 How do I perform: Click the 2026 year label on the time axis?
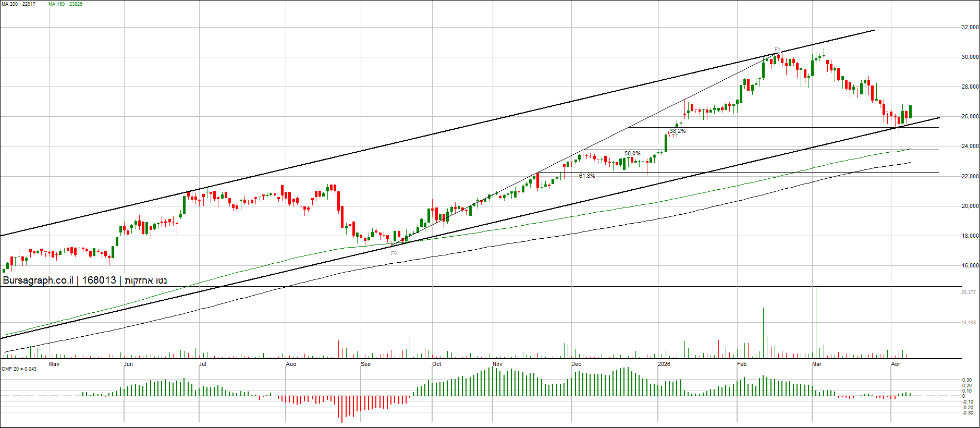[664, 364]
